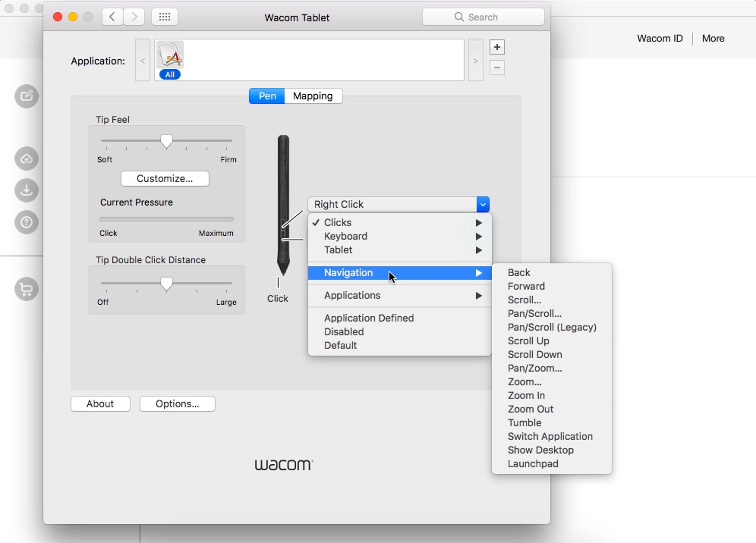Click the cloud upload sidebar icon
This screenshot has width=756, height=543.
click(x=26, y=159)
